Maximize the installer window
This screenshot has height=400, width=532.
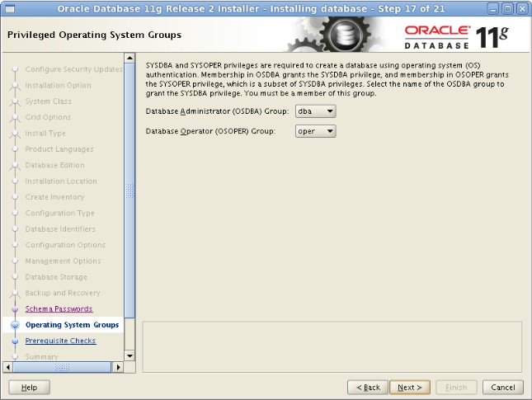coord(507,9)
